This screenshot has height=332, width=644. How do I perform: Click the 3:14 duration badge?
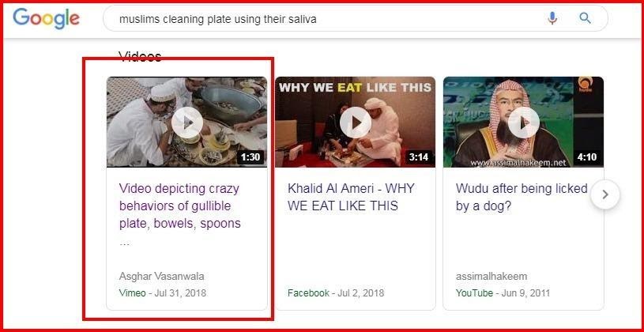click(419, 157)
